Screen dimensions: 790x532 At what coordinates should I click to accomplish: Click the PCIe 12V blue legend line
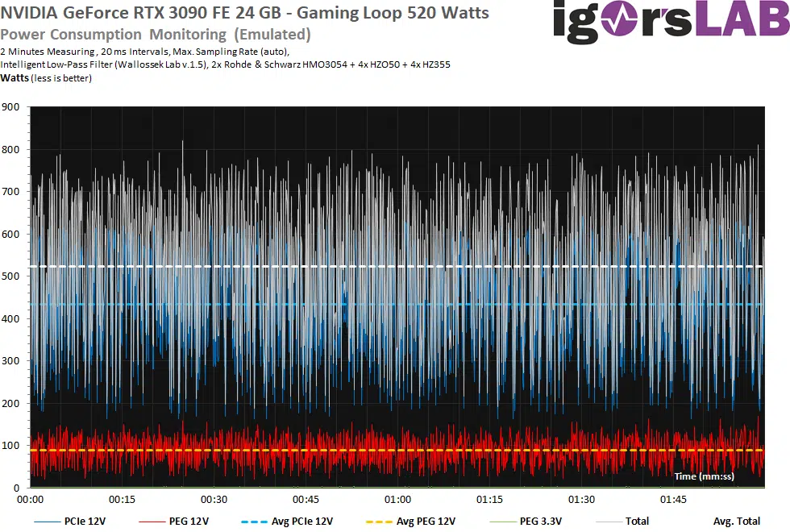point(47,522)
